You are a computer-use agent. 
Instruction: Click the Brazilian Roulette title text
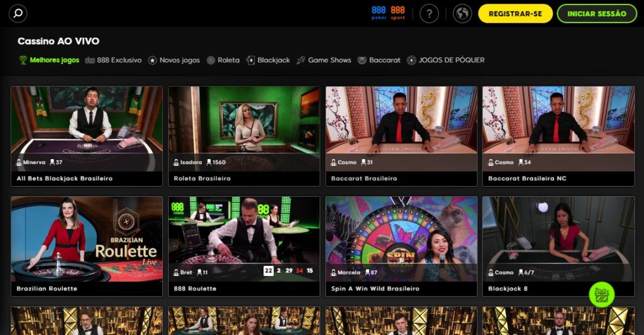click(x=47, y=288)
